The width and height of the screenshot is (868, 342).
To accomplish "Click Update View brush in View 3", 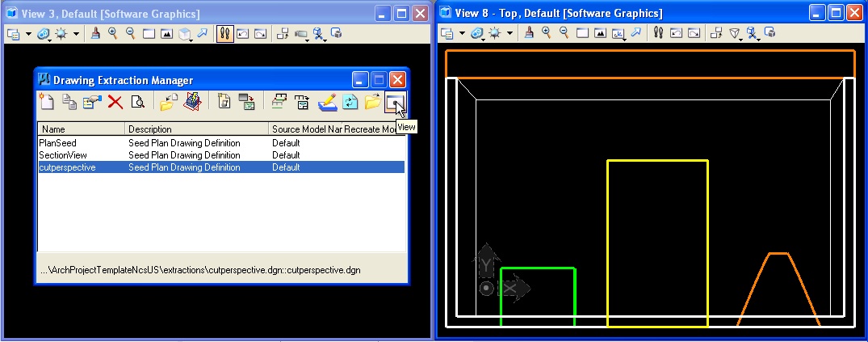I will 95,33.
